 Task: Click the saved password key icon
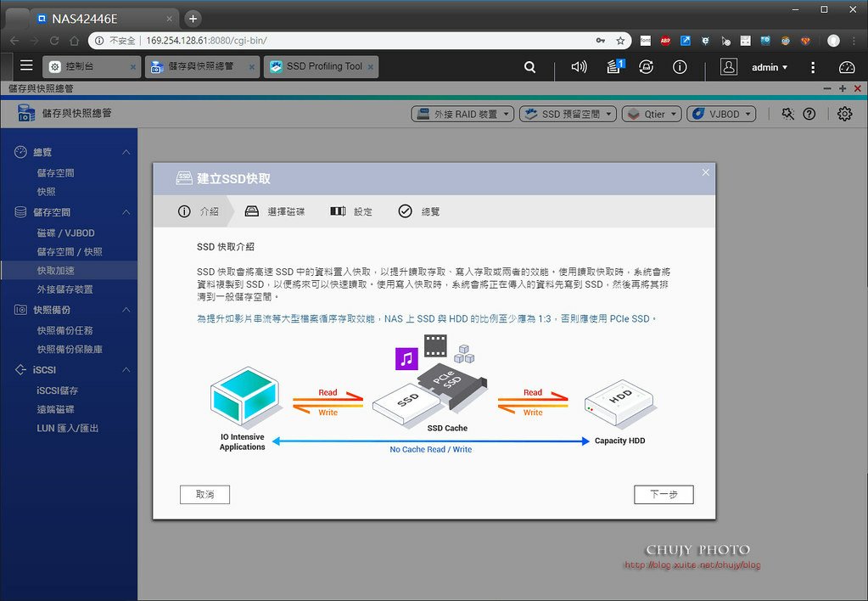coord(601,41)
